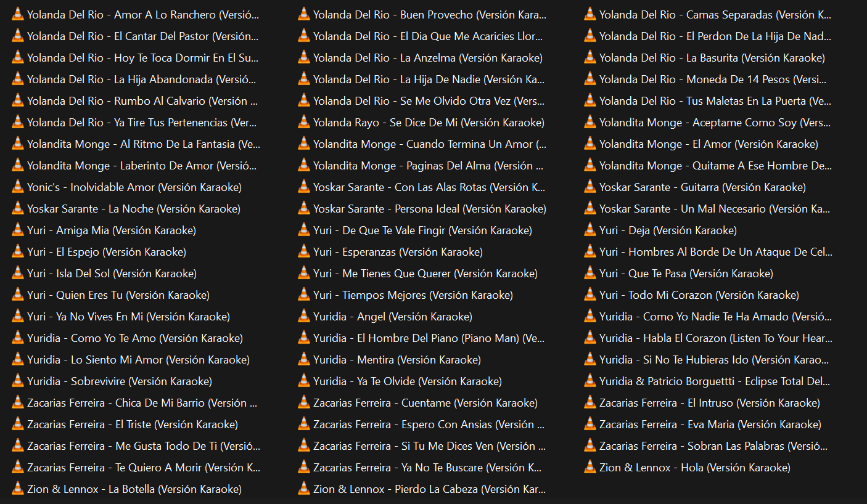Click VLC icon beside Yolanda Del Rio Amor A Lo Ranchero
Screen dimensions: 867x504
click(x=18, y=14)
